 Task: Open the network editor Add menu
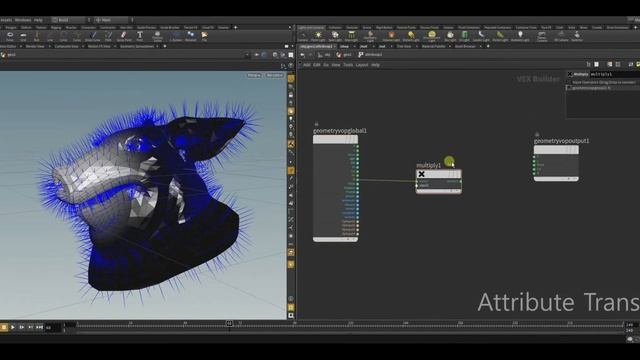(307, 65)
